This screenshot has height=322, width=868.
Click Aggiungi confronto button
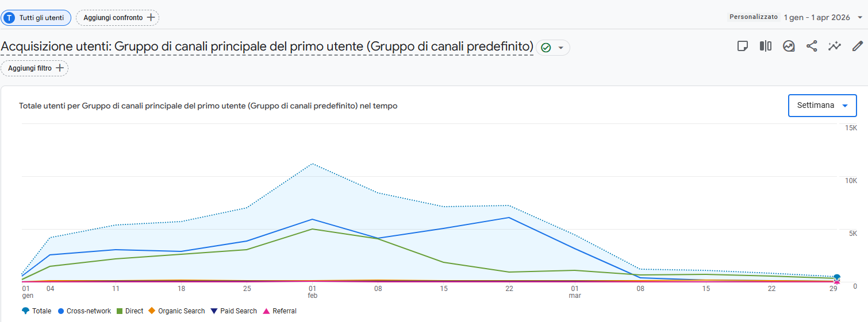pyautogui.click(x=118, y=18)
